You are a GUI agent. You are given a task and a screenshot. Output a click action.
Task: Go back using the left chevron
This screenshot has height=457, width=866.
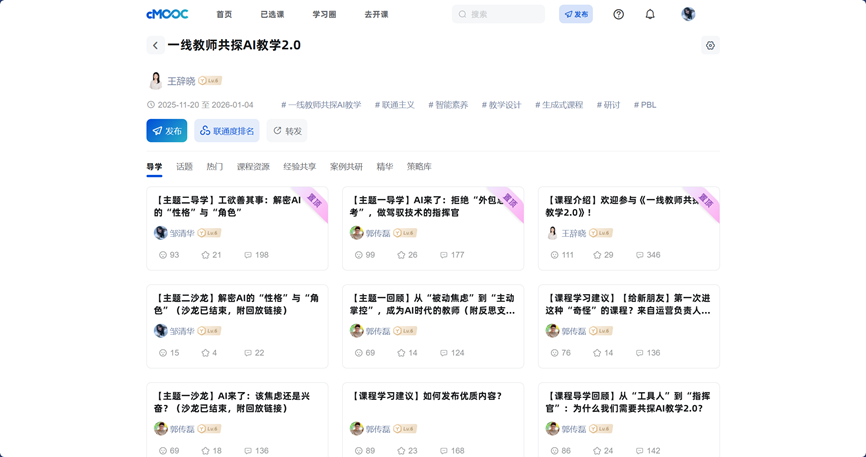coord(155,45)
